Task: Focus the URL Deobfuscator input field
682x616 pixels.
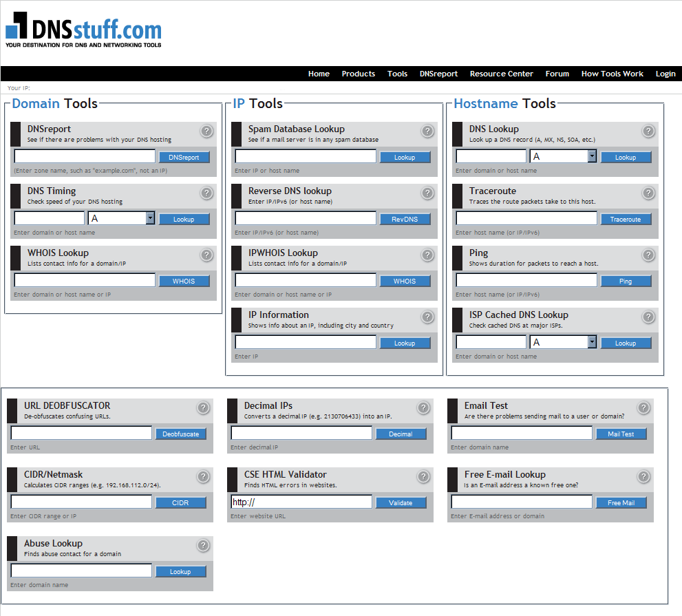Action: pos(81,433)
